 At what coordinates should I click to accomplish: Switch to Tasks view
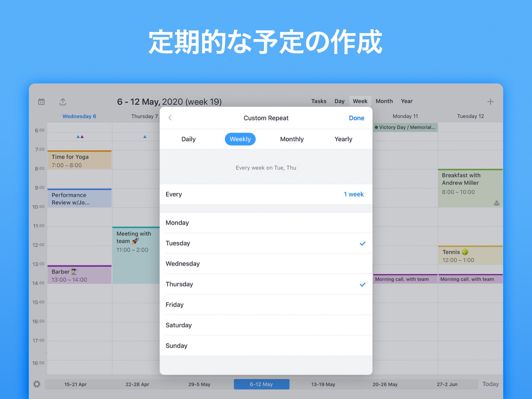pyautogui.click(x=319, y=101)
